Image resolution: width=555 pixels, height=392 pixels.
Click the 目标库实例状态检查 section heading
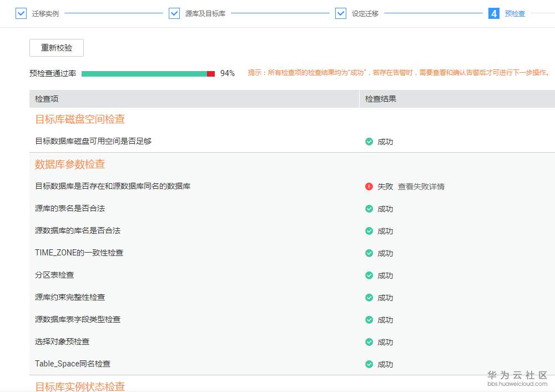pyautogui.click(x=80, y=386)
